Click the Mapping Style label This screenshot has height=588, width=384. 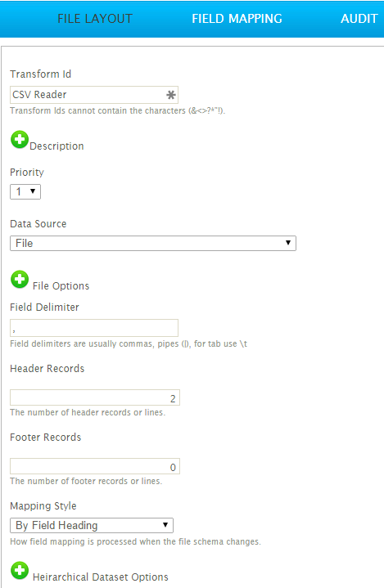click(43, 506)
